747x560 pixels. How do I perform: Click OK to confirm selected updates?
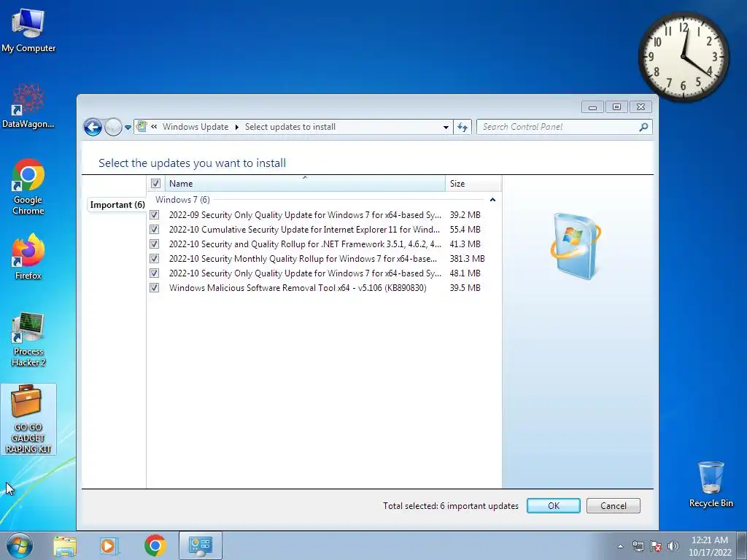coord(554,506)
